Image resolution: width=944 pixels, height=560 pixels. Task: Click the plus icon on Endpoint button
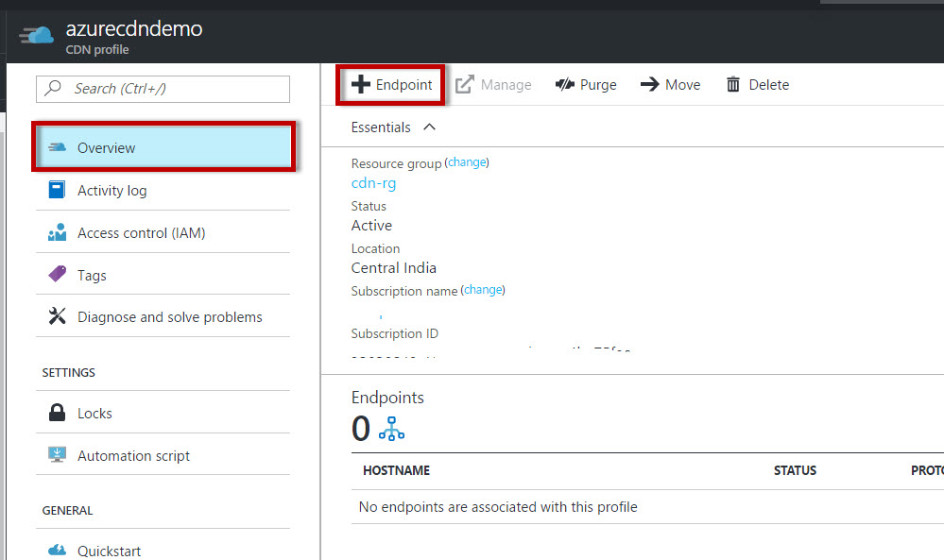pos(361,84)
